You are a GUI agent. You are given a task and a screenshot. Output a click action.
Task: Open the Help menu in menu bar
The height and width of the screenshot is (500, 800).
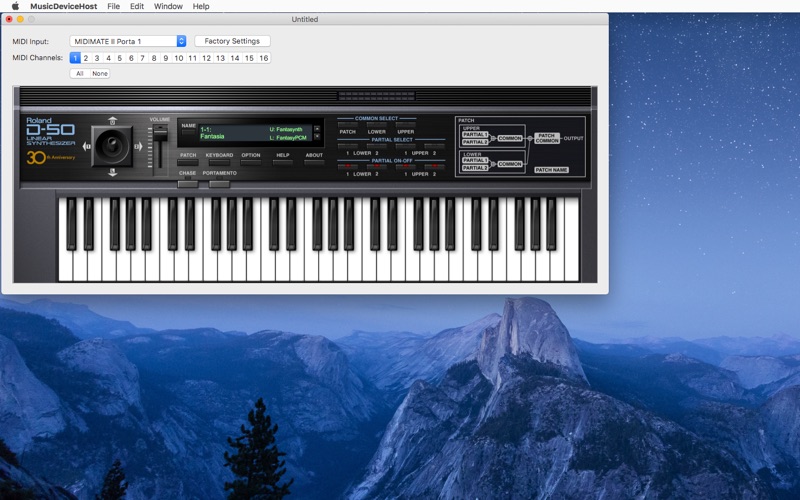click(x=201, y=6)
